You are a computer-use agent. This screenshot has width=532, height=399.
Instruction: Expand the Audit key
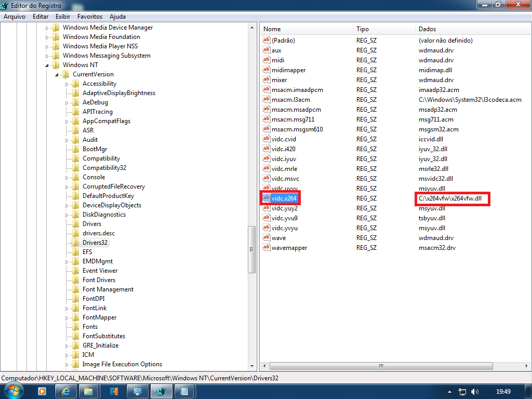point(66,140)
